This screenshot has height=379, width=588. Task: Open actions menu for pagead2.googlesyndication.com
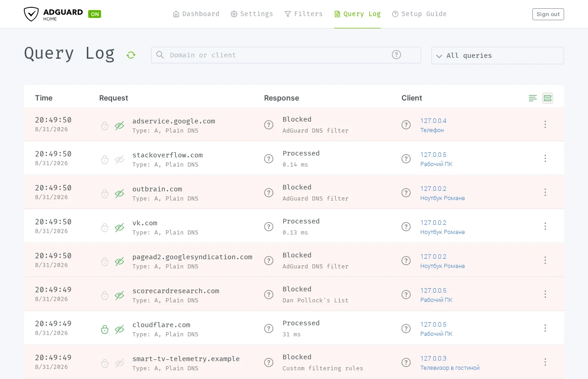tap(545, 260)
